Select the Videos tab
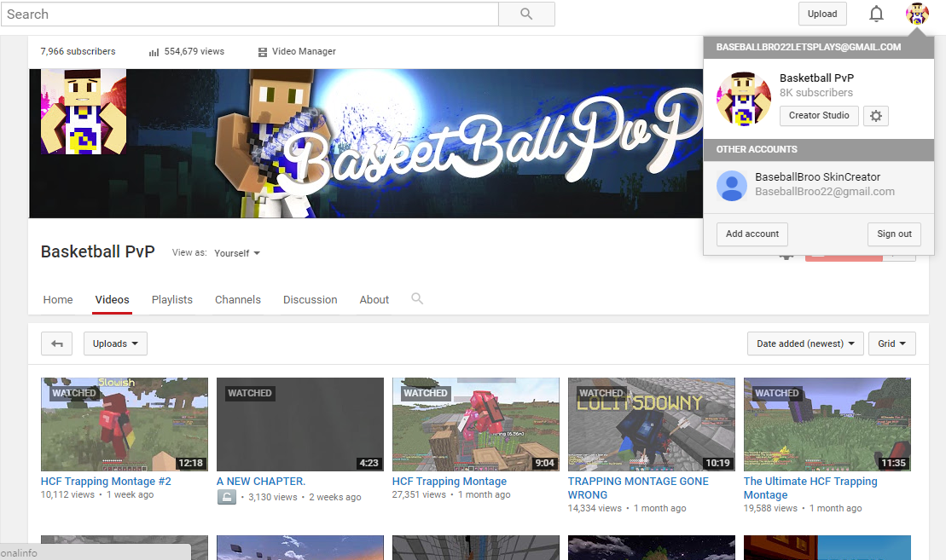The height and width of the screenshot is (560, 946). pyautogui.click(x=113, y=299)
